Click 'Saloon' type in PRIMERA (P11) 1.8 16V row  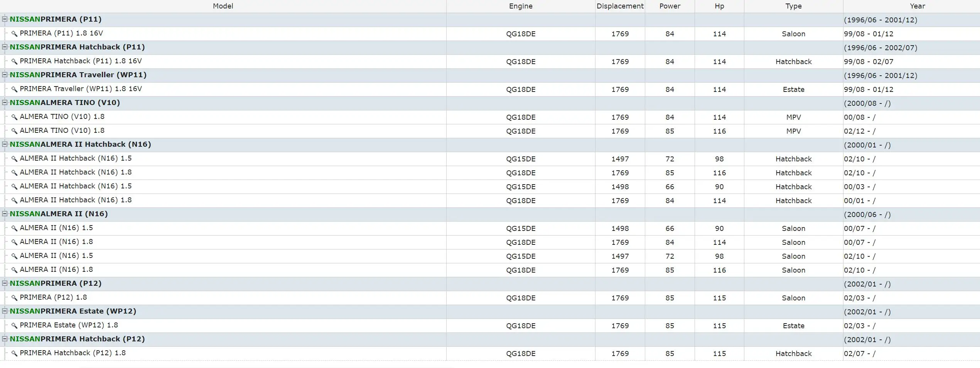coord(793,34)
